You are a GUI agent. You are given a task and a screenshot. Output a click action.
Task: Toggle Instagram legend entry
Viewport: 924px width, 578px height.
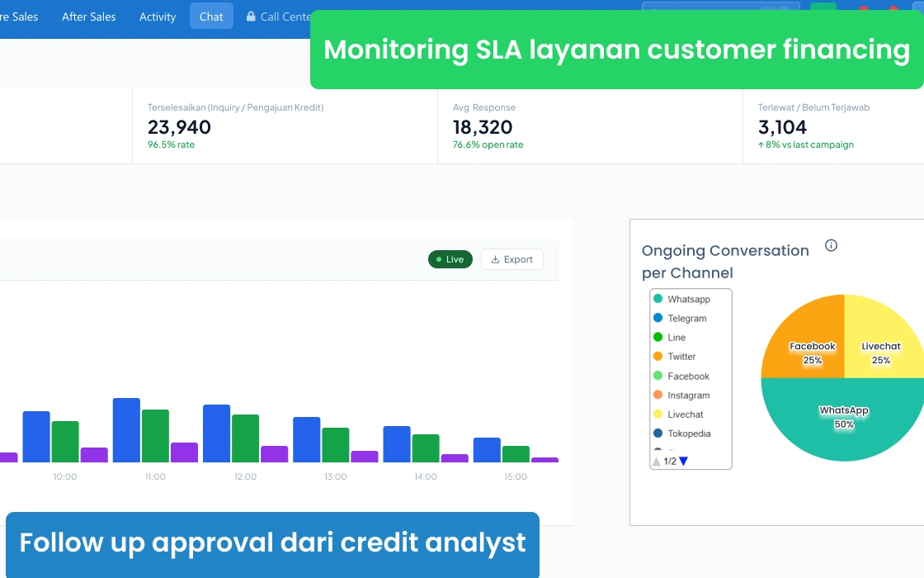coord(681,396)
